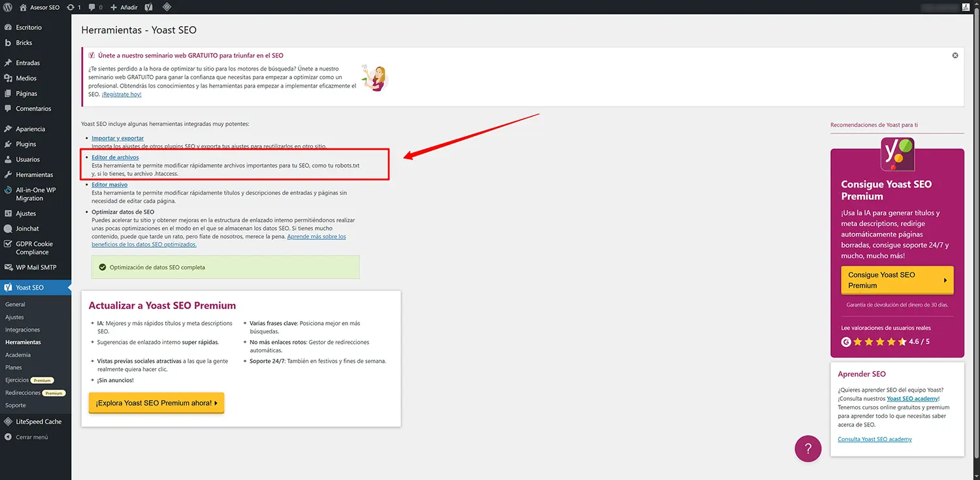This screenshot has height=480, width=980.
Task: Switch to the General tab under Yoast SEO
Action: click(x=15, y=303)
